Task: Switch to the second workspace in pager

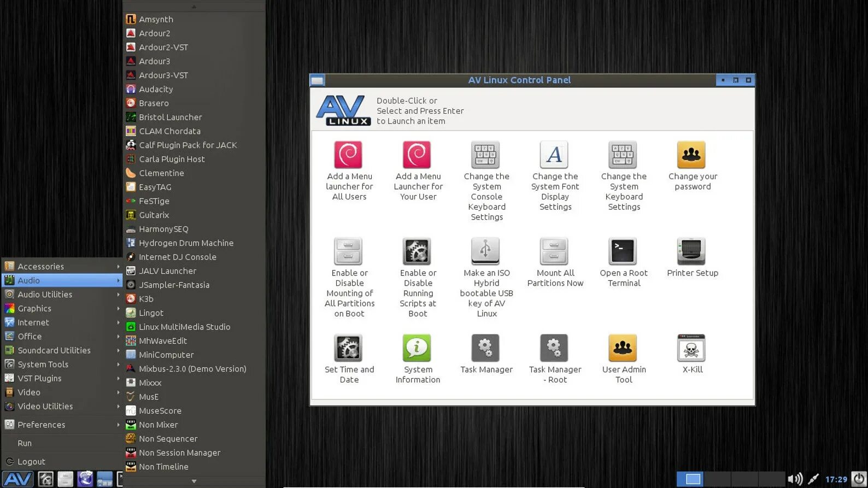Action: (717, 479)
